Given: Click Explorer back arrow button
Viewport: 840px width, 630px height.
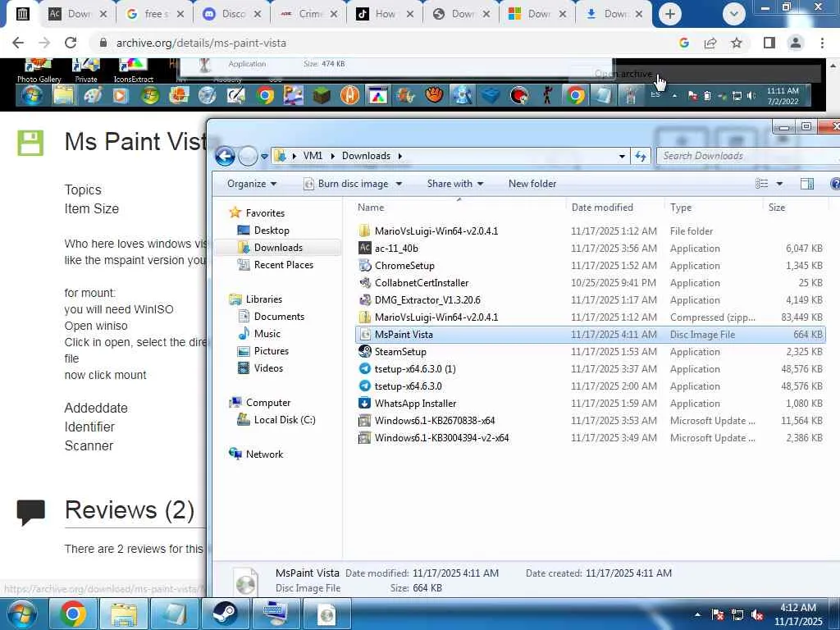Looking at the screenshot, I should coord(225,156).
